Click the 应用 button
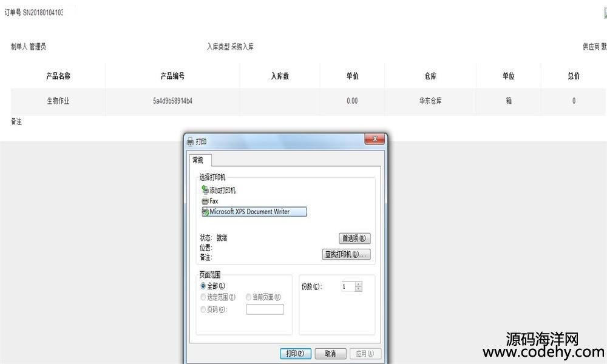This screenshot has height=364, width=607. click(x=365, y=354)
